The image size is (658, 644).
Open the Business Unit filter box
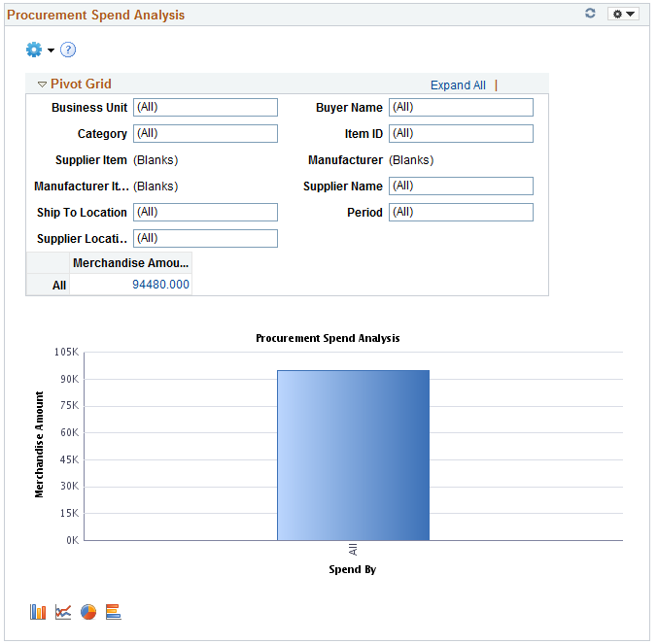click(x=206, y=107)
